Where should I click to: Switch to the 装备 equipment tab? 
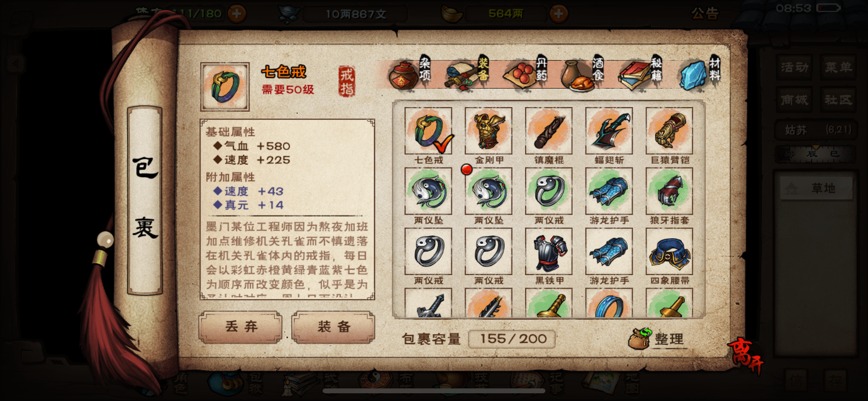468,74
